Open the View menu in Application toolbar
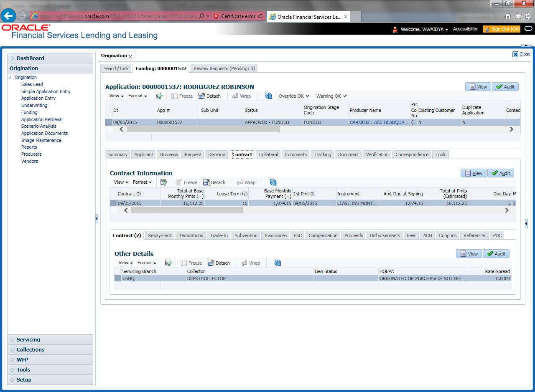This screenshot has height=392, width=535. click(116, 96)
